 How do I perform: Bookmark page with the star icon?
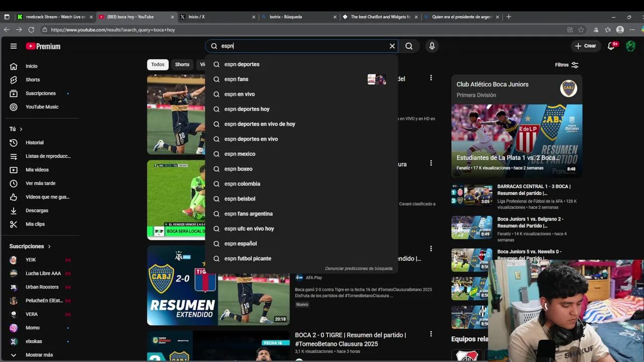point(581,30)
